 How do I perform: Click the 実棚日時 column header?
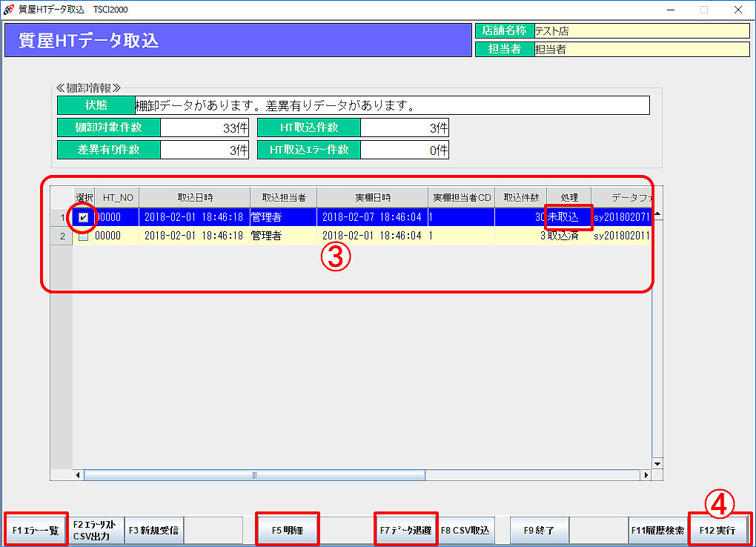point(372,198)
